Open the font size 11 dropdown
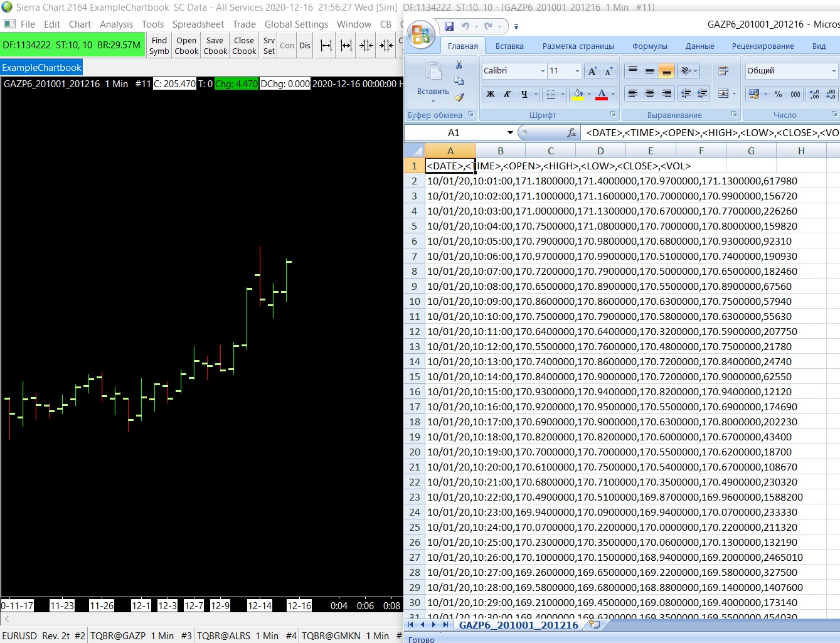The height and width of the screenshot is (643, 840). [577, 71]
